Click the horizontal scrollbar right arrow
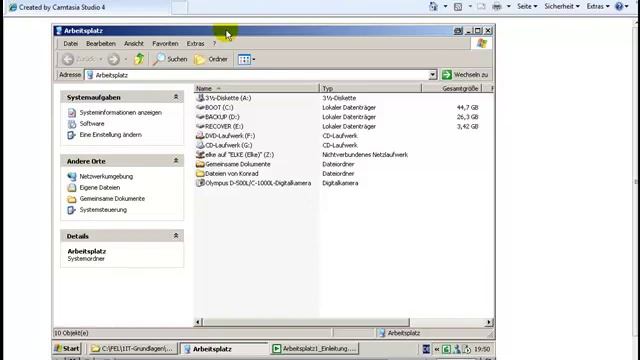The image size is (640, 360). coord(489,322)
